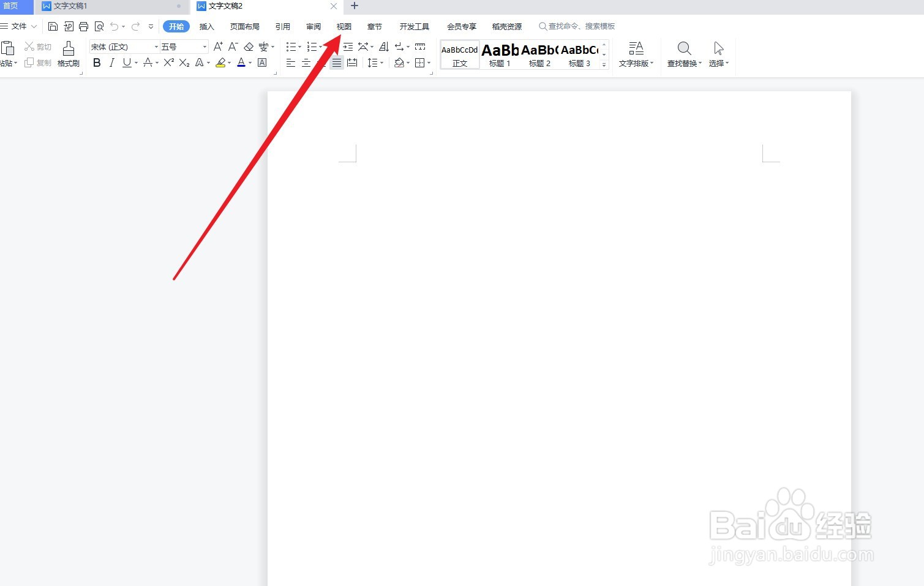Click the shading paint bucket icon
Screen dimensions: 924x586
click(399, 62)
